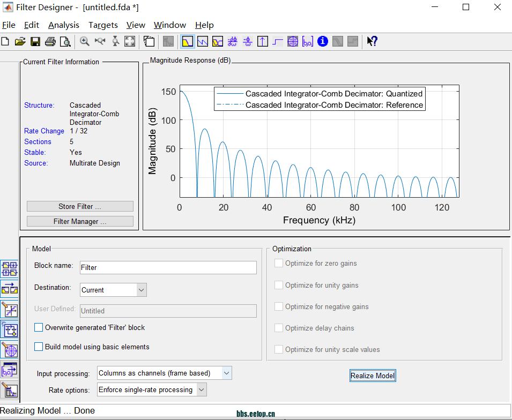This screenshot has width=512, height=420.
Task: Toggle Optimize delay chains checkbox
Action: tap(279, 328)
